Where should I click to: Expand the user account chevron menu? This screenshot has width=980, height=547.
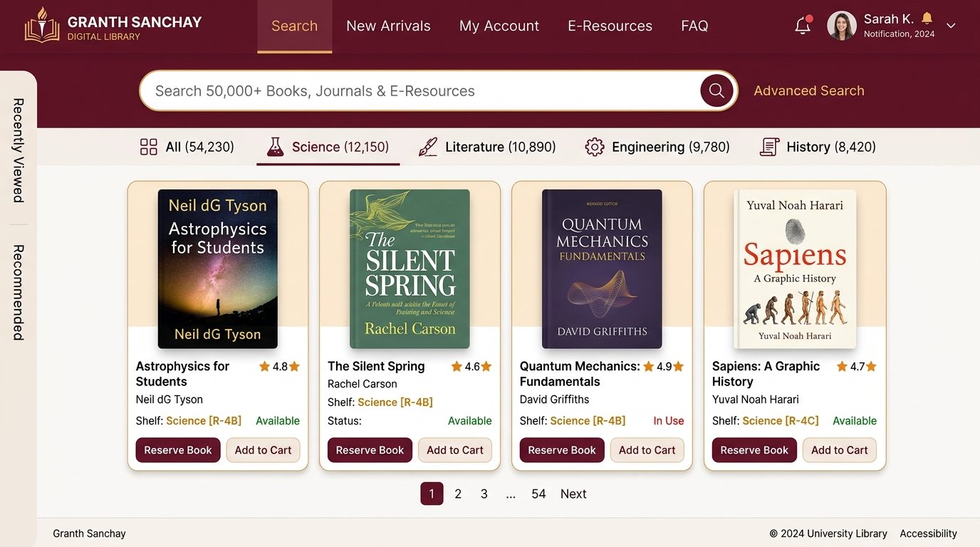tap(951, 26)
